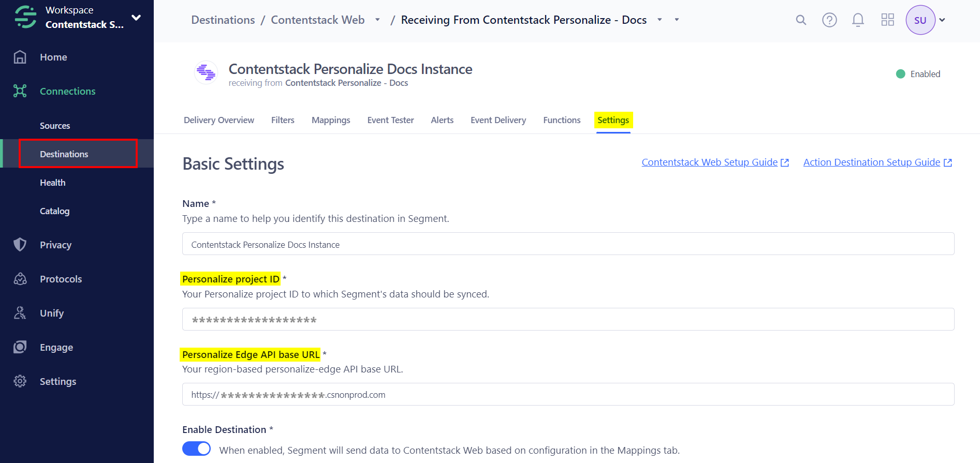
Task: Open the notifications bell icon
Action: pos(858,20)
